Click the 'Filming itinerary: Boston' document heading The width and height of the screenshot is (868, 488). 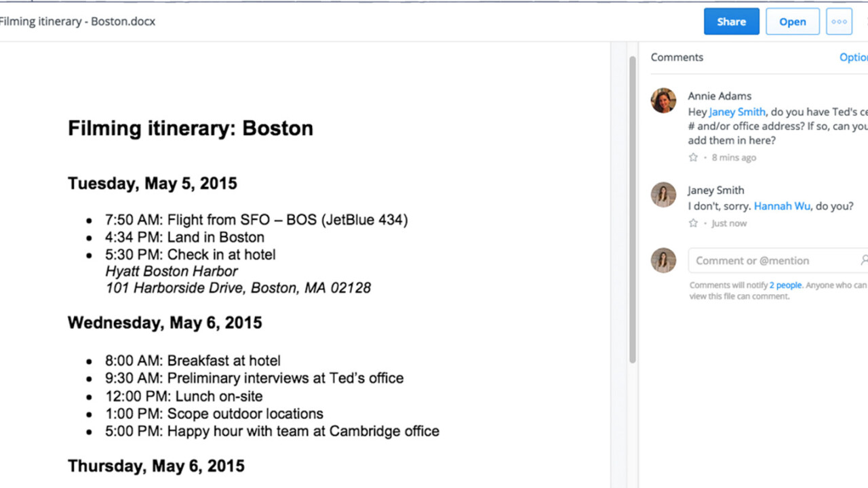pos(191,128)
